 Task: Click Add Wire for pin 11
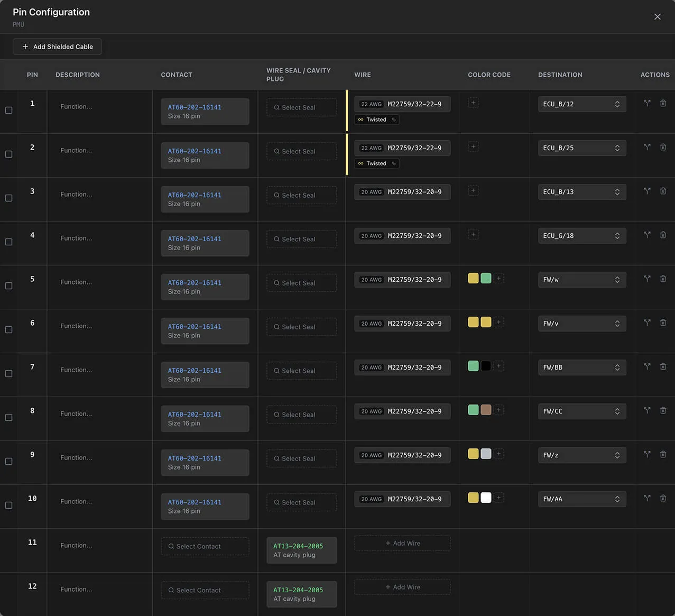(x=402, y=543)
